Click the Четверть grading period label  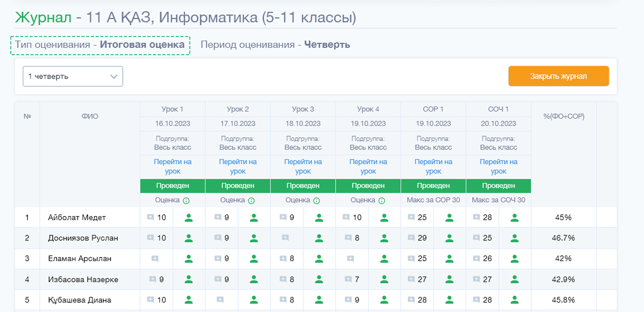point(327,45)
